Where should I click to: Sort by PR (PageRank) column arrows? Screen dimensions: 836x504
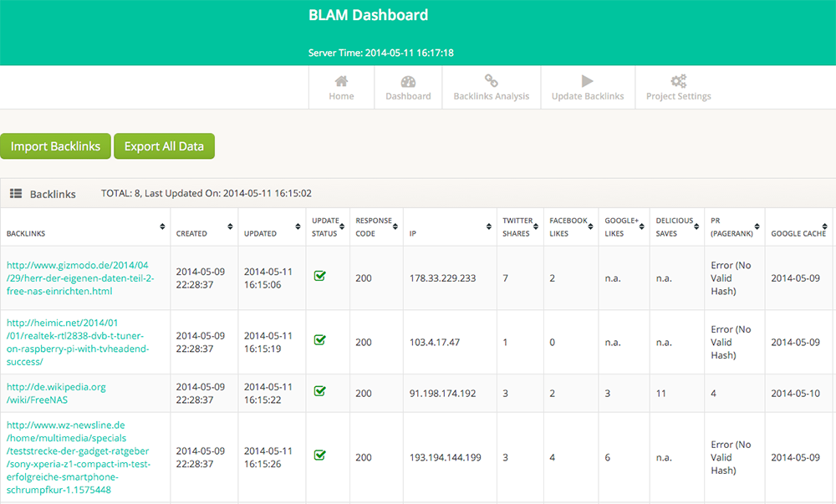coord(757,227)
